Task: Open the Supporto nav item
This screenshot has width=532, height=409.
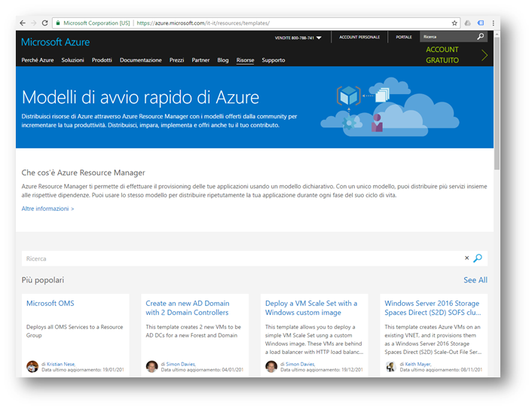Action: [x=273, y=60]
